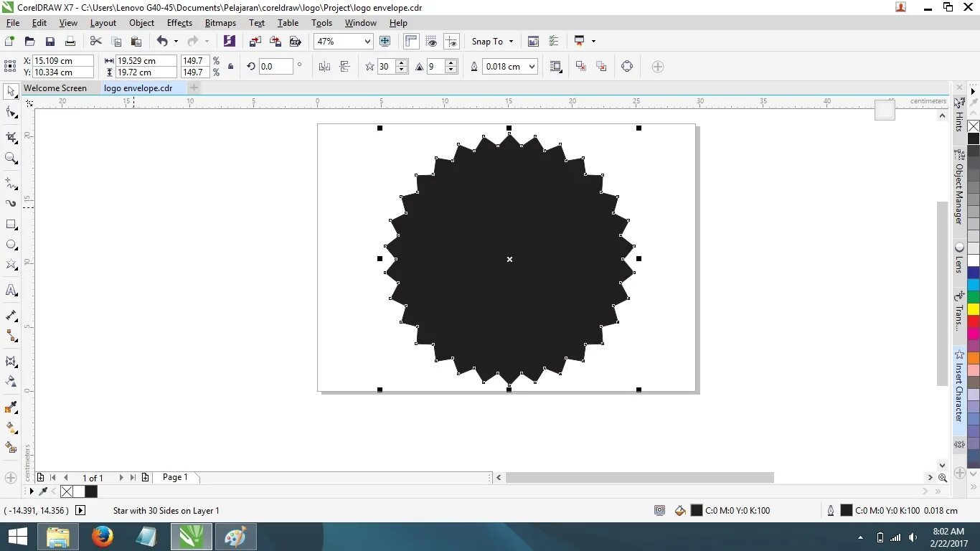Select the Blend effects tool
Image resolution: width=980 pixels, height=551 pixels.
(x=11, y=361)
